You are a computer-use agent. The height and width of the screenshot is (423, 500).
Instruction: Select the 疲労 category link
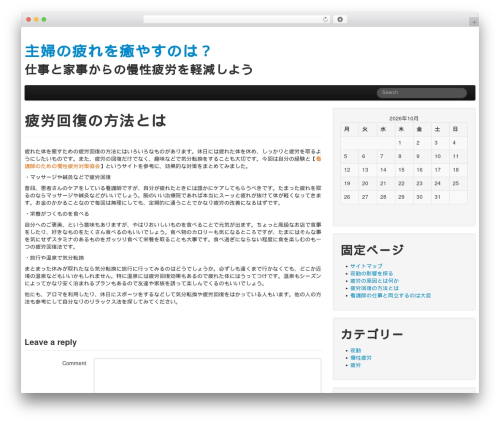point(355,365)
